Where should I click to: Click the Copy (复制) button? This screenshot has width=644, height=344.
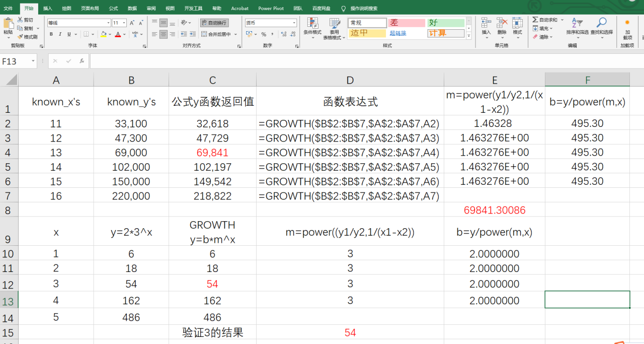[25, 28]
